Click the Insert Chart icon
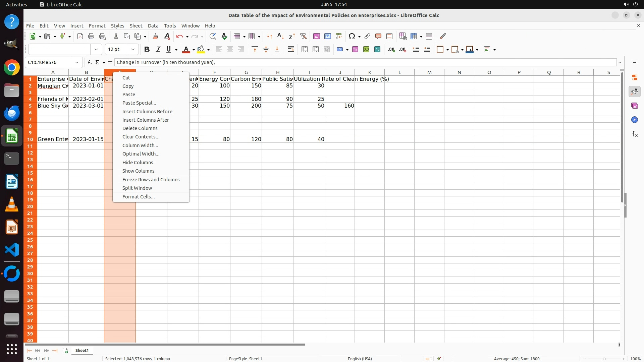This screenshot has width=644, height=362. (x=328, y=36)
